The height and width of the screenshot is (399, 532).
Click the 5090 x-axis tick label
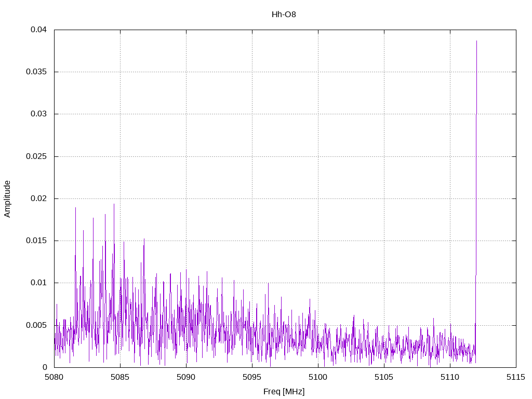(x=187, y=377)
